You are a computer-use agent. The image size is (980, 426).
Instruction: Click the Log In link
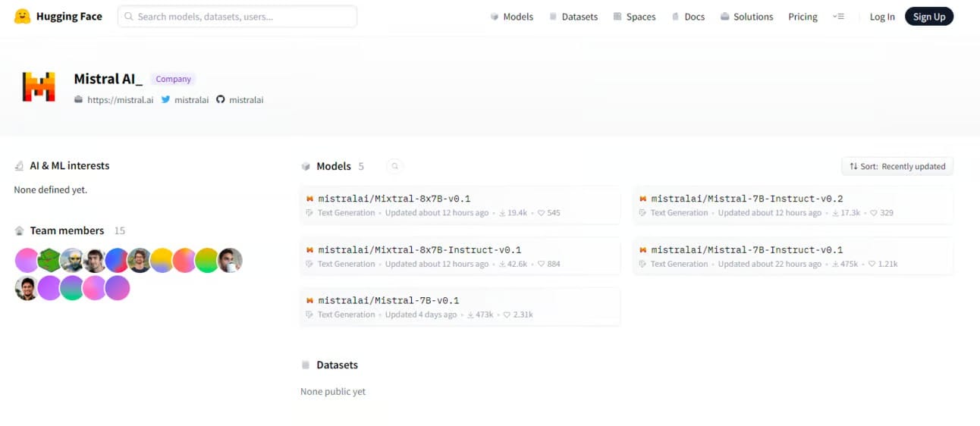click(882, 17)
